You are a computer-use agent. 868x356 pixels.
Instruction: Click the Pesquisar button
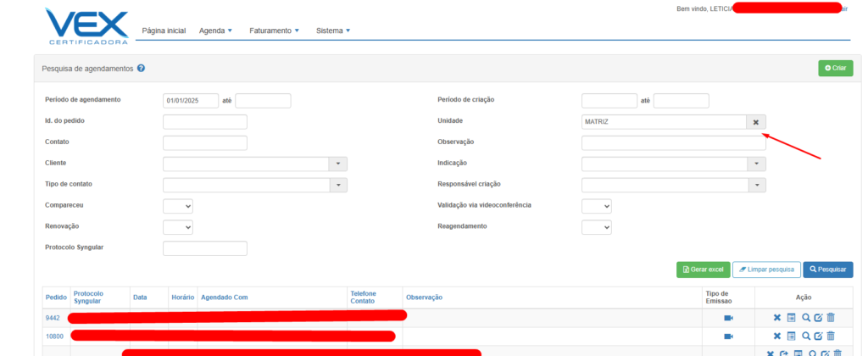point(828,270)
